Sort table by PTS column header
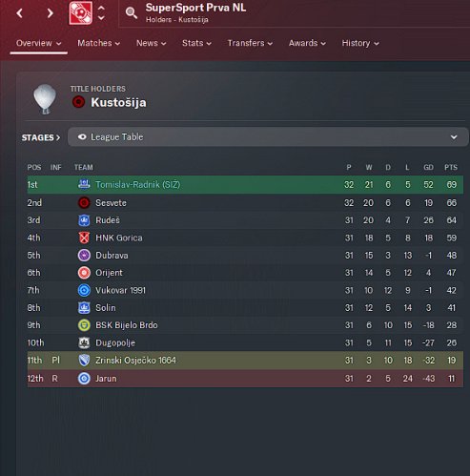The image size is (470, 476). (x=451, y=167)
